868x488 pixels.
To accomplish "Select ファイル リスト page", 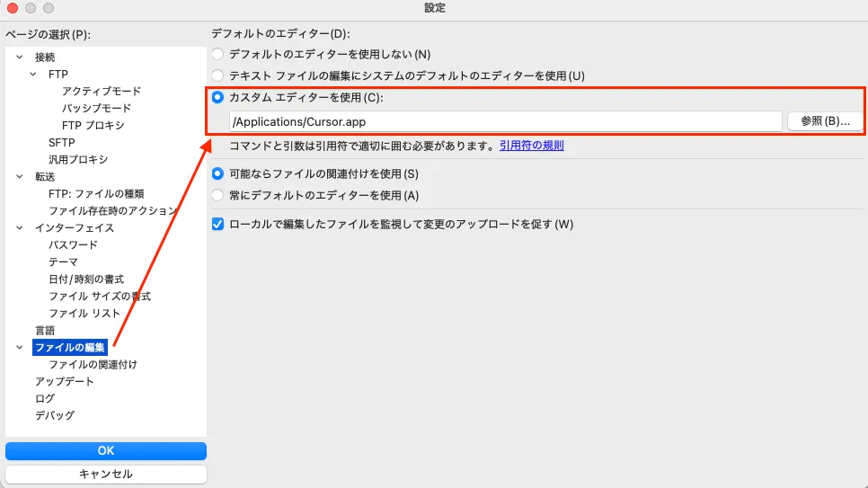I will tap(84, 314).
